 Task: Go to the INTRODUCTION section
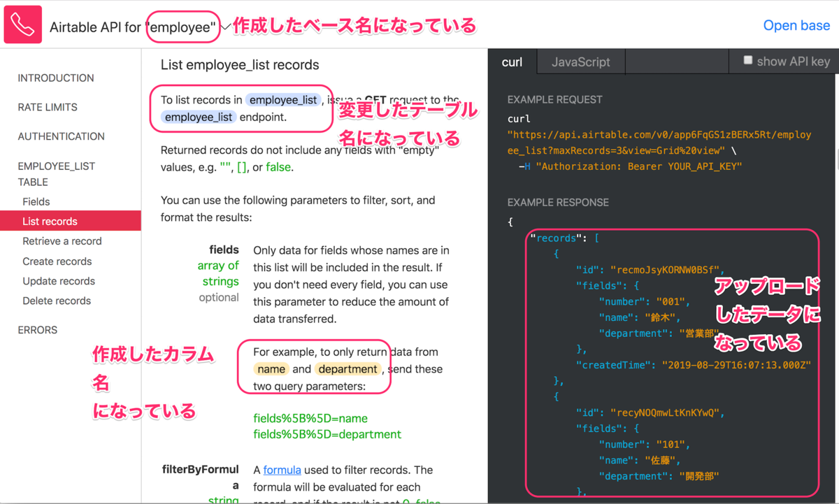coord(56,78)
